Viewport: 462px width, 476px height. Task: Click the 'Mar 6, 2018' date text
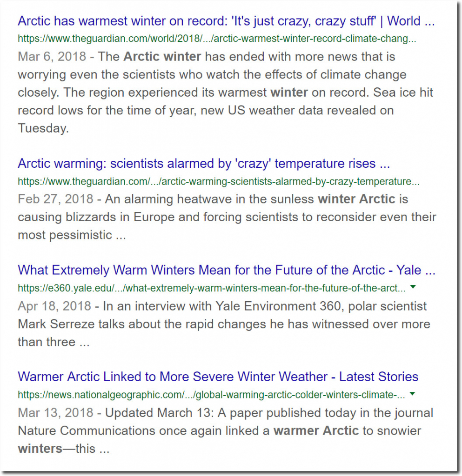52,57
